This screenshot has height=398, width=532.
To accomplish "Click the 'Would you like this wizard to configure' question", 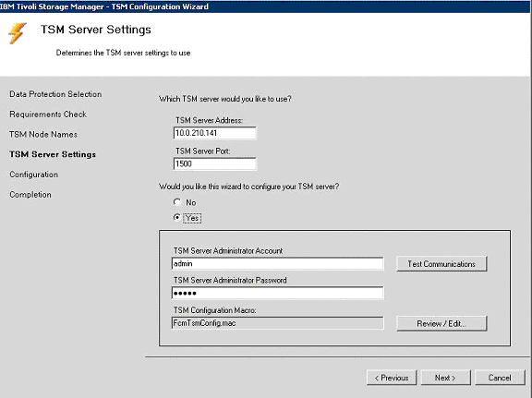I will point(249,187).
